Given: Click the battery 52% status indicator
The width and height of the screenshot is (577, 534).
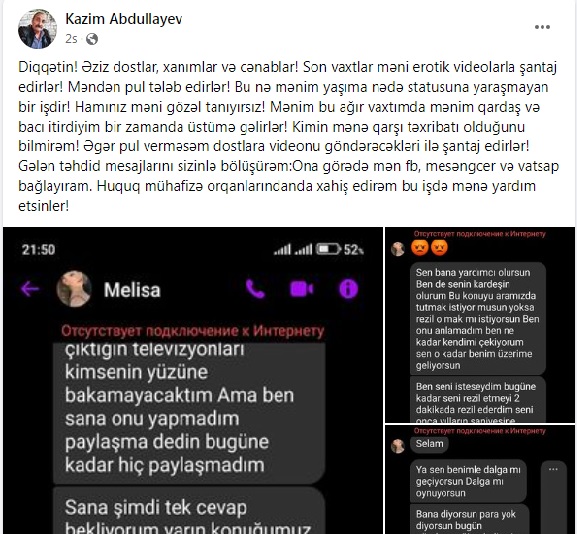Looking at the screenshot, I should click(x=340, y=250).
